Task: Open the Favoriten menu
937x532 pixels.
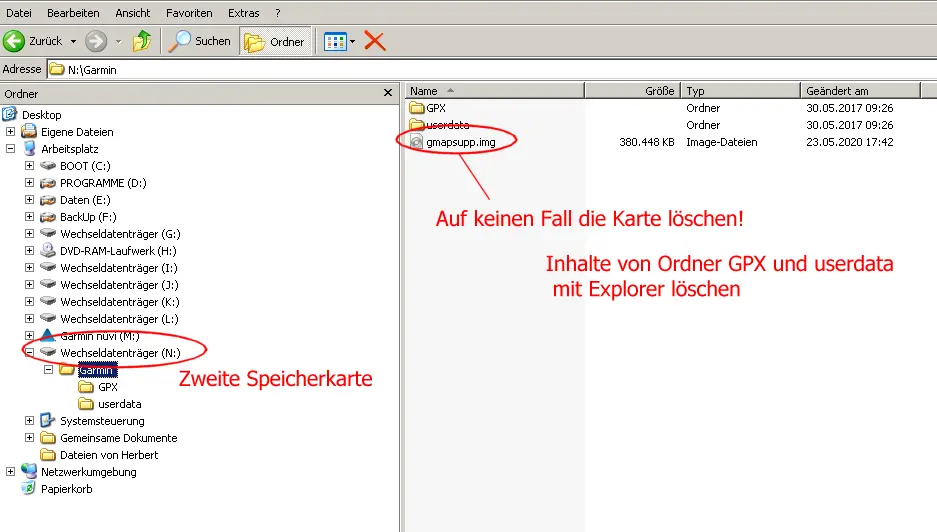Action: [189, 13]
